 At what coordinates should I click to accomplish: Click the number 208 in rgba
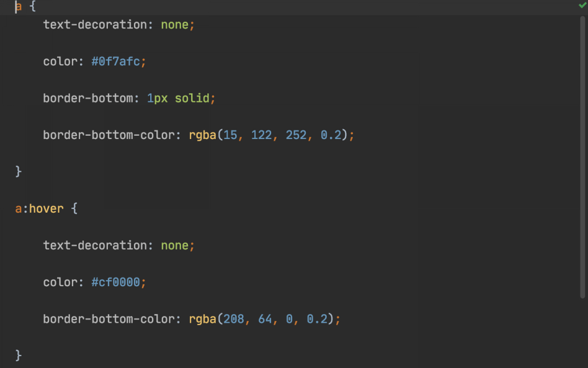(234, 319)
